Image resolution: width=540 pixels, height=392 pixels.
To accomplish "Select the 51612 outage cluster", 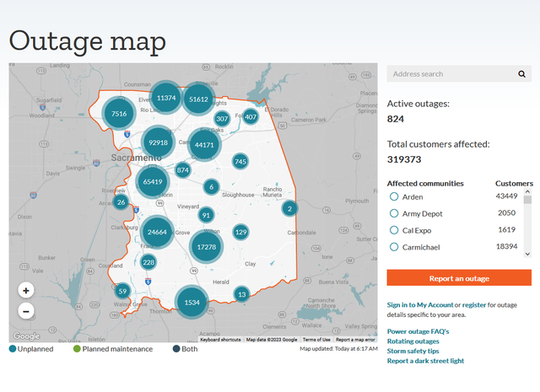I will [198, 99].
